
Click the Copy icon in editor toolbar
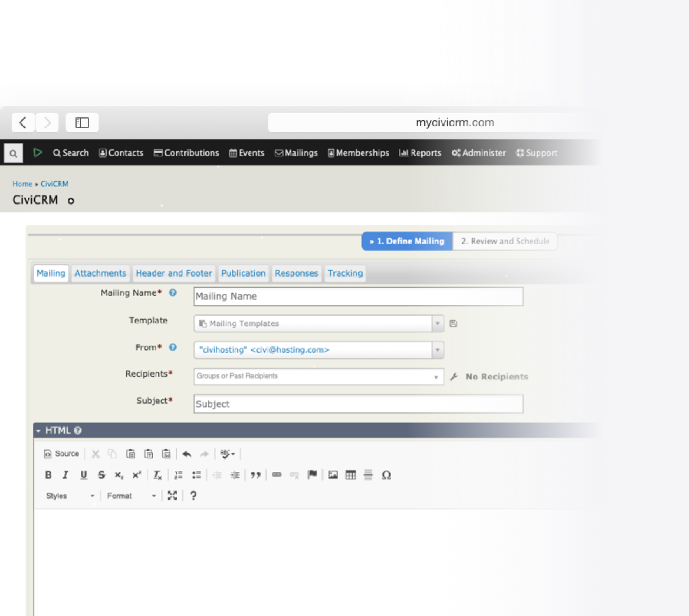112,454
